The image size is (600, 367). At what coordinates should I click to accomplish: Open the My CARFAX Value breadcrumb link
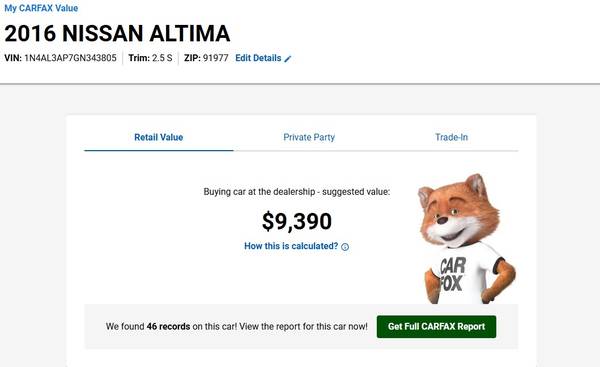coord(41,8)
